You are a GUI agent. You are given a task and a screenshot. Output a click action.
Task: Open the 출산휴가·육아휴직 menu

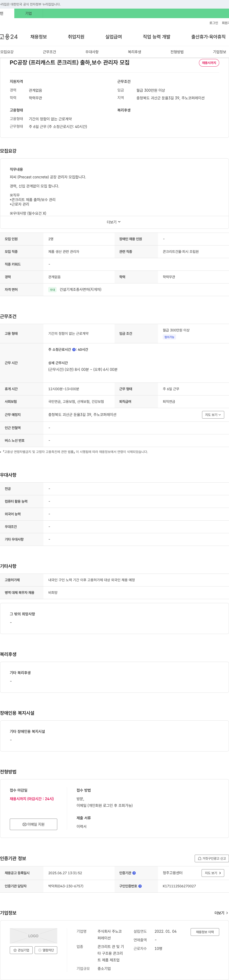point(208,37)
